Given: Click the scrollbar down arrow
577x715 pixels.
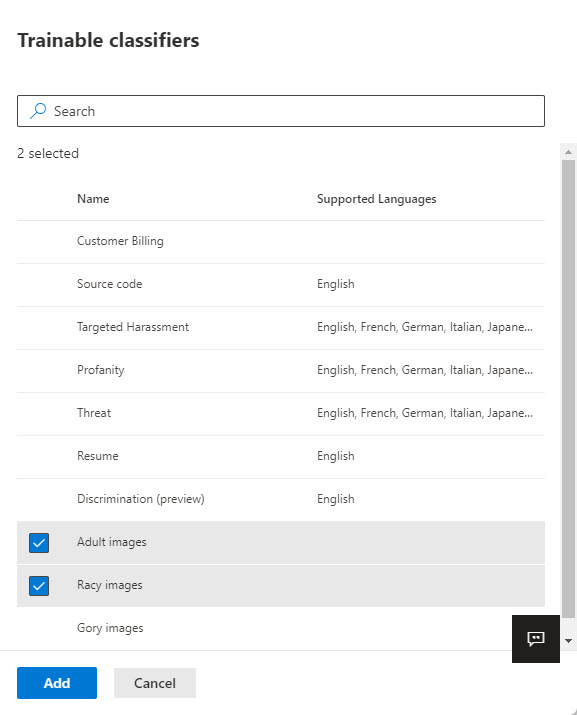Looking at the screenshot, I should click(x=568, y=641).
